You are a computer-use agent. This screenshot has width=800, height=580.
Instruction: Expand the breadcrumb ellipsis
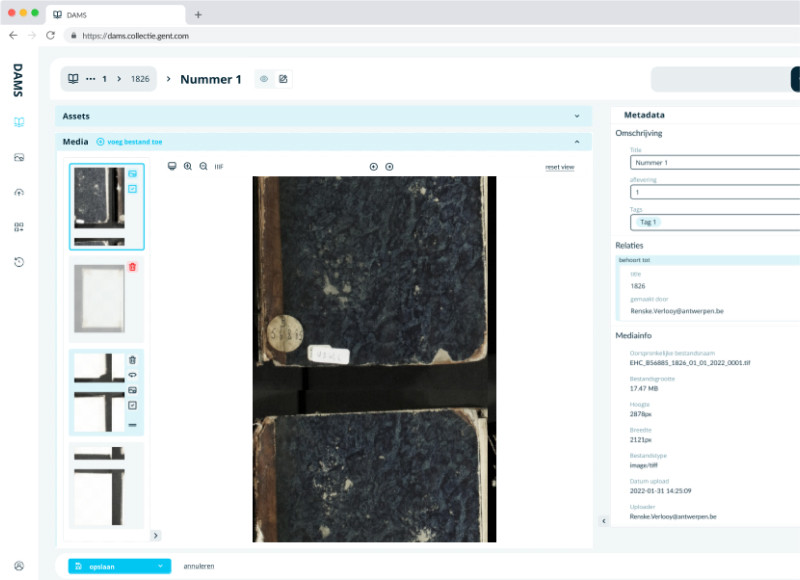tap(90, 79)
